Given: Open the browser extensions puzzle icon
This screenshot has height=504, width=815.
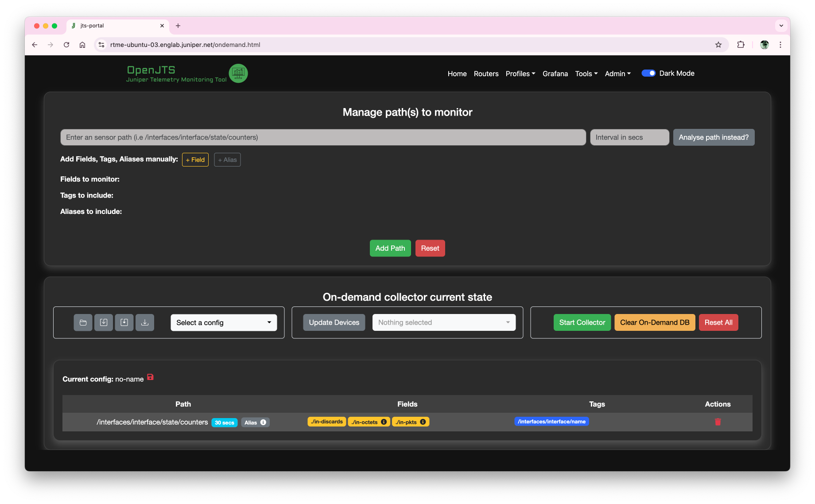Looking at the screenshot, I should [x=741, y=45].
